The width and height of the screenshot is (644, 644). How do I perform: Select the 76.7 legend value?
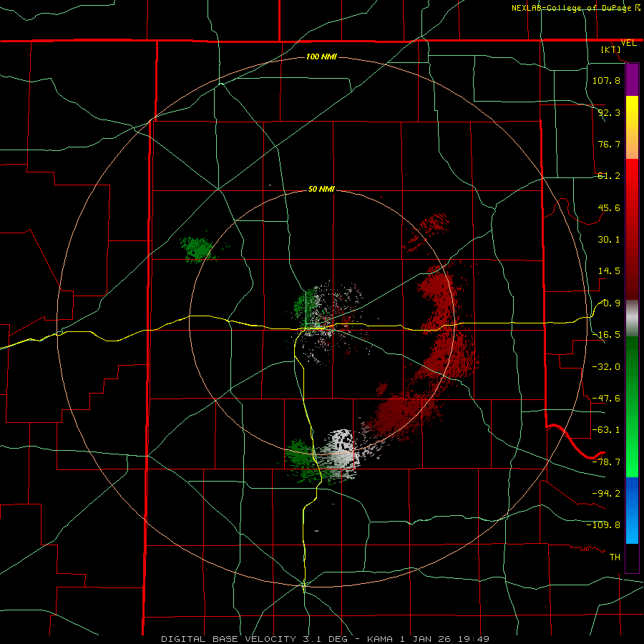(609, 144)
